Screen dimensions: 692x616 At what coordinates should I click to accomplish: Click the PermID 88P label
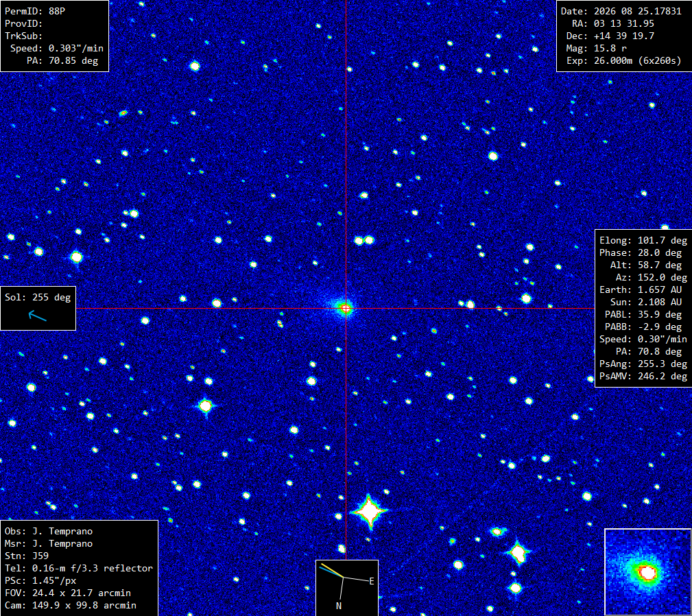[x=35, y=11]
